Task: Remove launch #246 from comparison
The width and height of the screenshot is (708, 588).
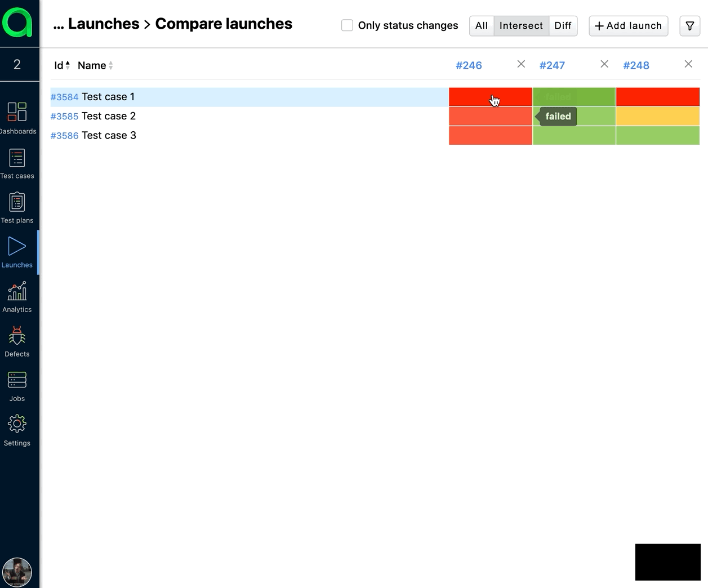Action: [521, 64]
